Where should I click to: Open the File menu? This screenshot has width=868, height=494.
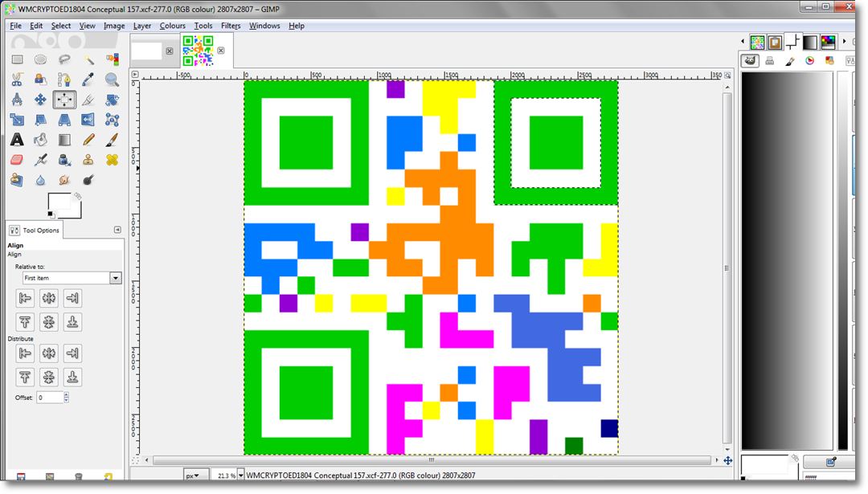pos(15,26)
